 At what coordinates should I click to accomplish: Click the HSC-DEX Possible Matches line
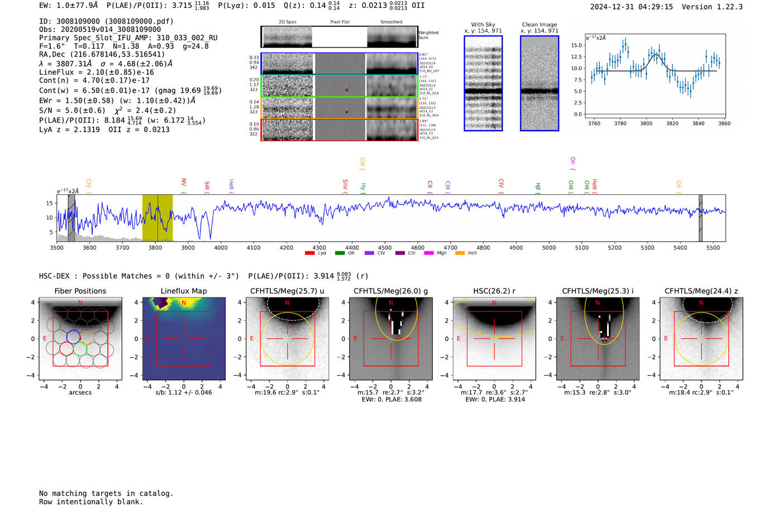[139, 276]
